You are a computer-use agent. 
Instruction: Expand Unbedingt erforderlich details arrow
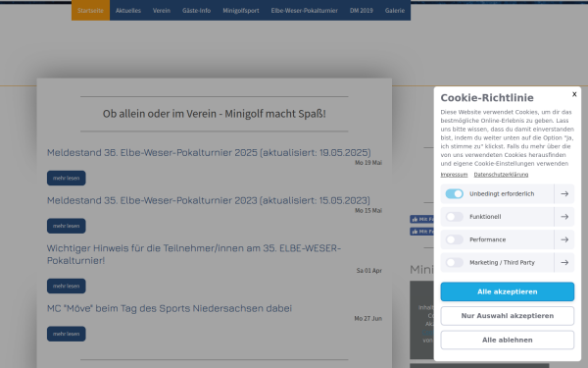(564, 193)
